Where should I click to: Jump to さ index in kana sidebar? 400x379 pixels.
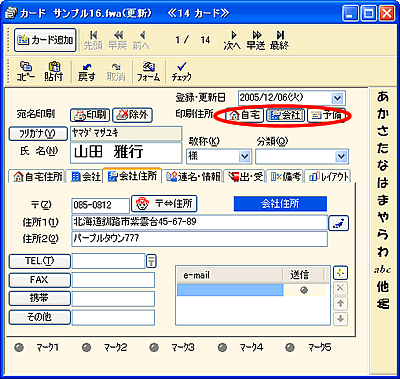(383, 131)
